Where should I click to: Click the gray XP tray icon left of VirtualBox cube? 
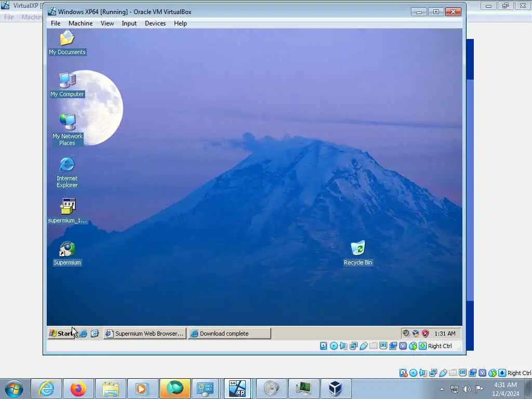click(x=406, y=333)
